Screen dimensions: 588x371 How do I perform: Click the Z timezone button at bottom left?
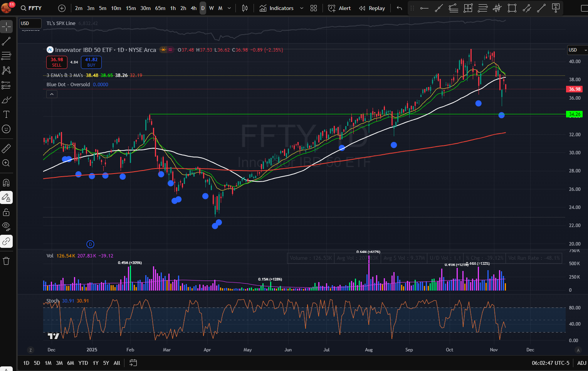[30, 350]
